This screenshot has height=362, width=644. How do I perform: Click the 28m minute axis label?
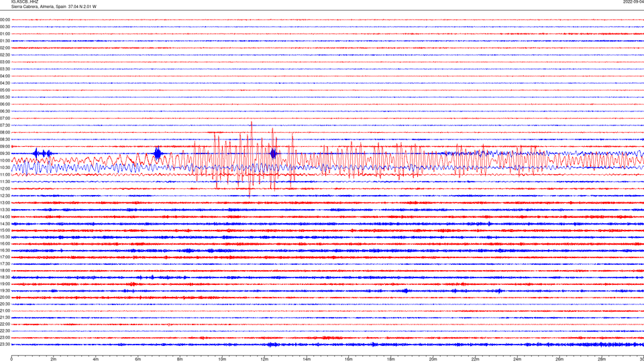pos(602,359)
